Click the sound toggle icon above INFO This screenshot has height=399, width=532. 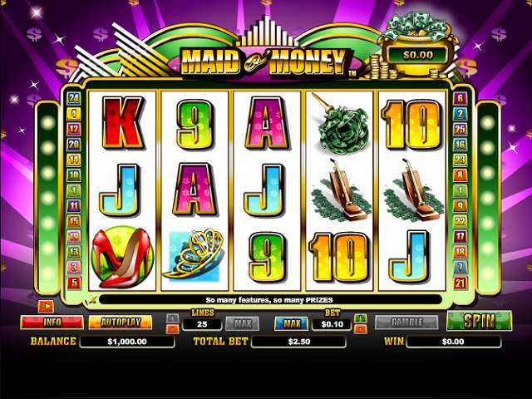47,307
